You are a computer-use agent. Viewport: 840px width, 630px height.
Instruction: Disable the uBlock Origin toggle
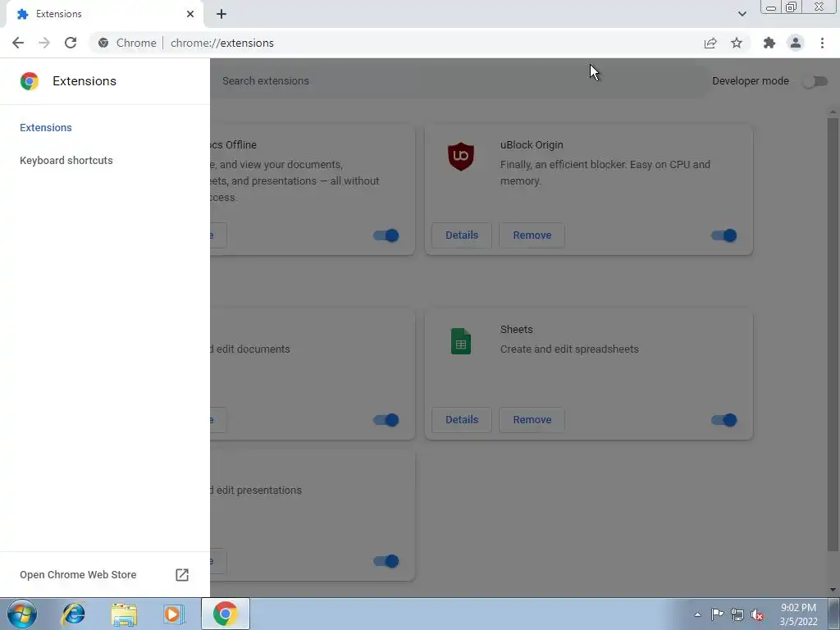click(x=724, y=235)
